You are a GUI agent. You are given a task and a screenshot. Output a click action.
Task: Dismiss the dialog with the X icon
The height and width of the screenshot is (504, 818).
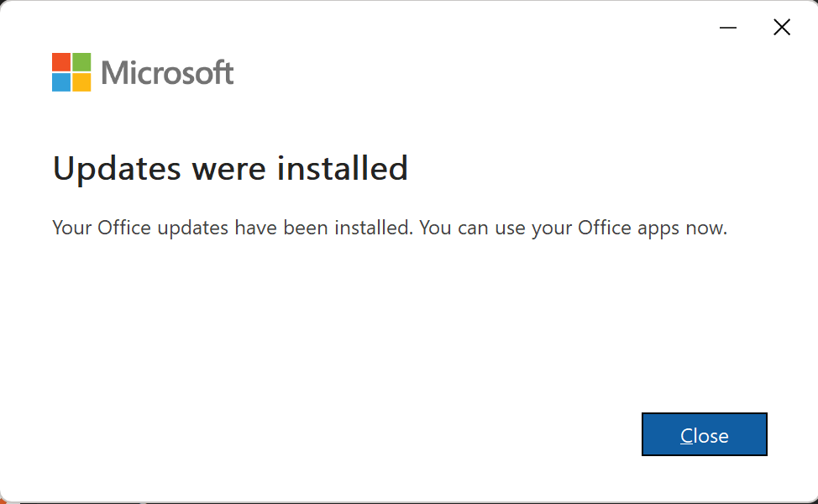point(782,28)
